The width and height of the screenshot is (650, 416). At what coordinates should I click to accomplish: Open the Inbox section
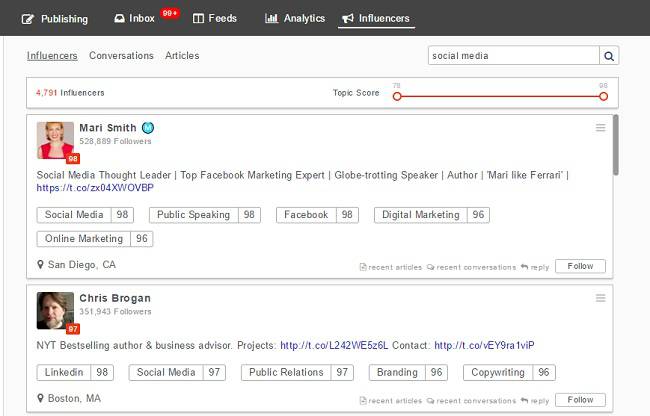point(134,18)
